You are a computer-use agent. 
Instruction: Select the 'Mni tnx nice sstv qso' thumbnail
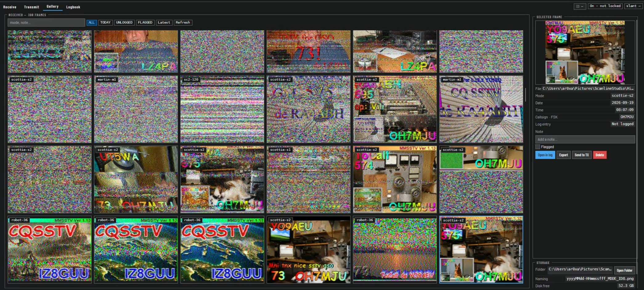[x=308, y=250]
